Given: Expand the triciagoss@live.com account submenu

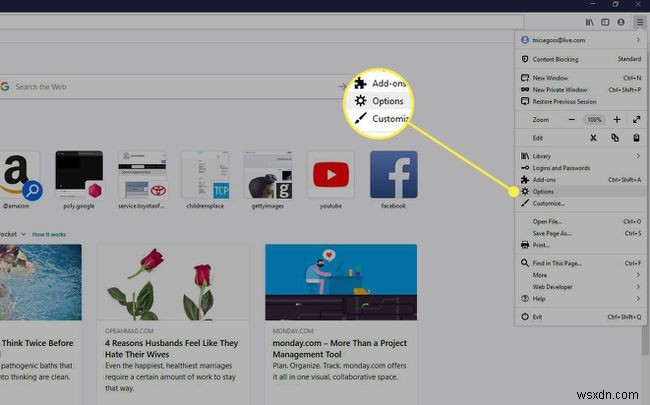Looking at the screenshot, I should [580, 40].
